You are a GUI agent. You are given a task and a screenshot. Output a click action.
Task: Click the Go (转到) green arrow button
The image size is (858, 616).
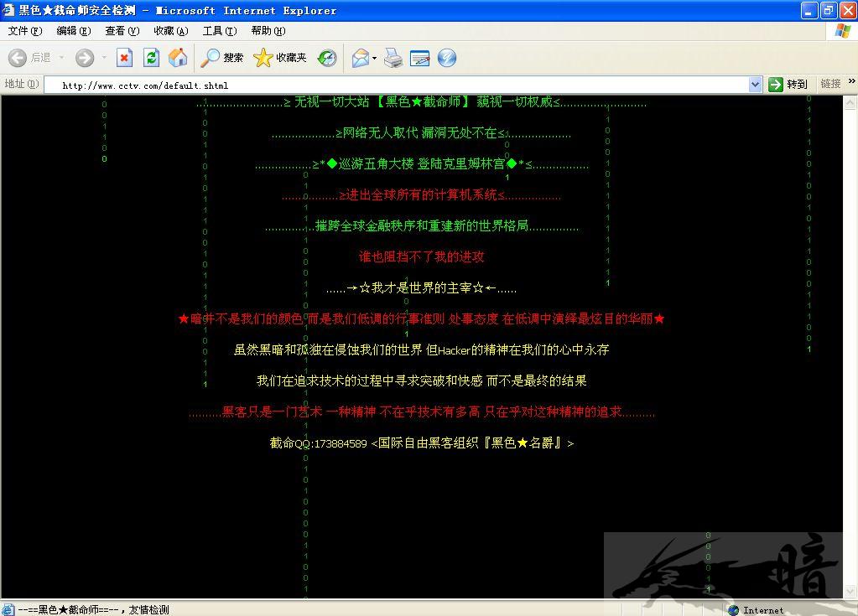coord(788,84)
